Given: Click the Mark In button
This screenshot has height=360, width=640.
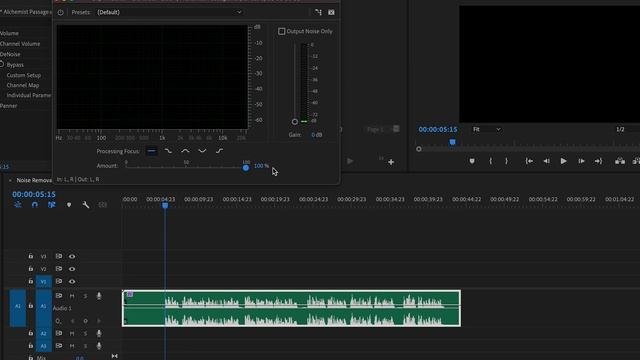Looking at the screenshot, I should tap(490, 161).
